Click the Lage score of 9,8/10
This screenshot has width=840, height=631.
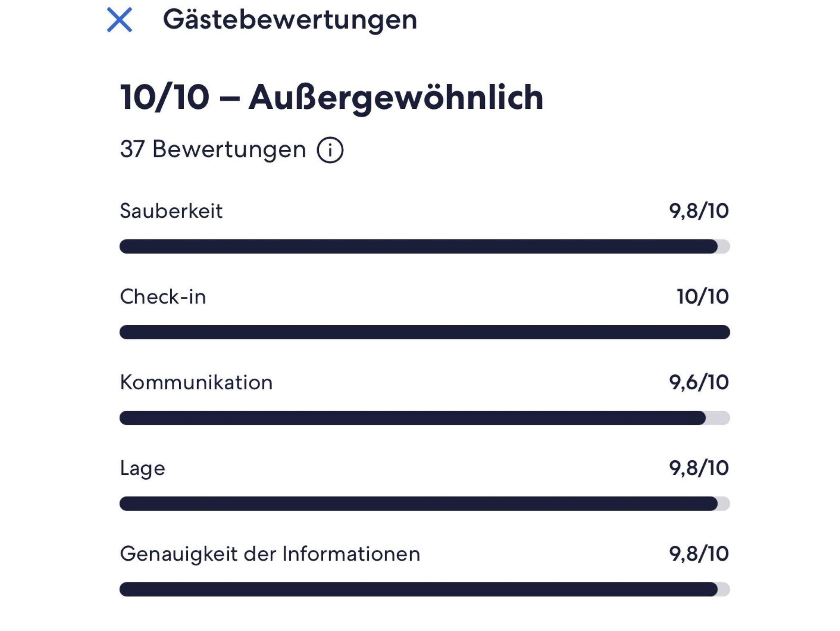pyautogui.click(x=698, y=468)
